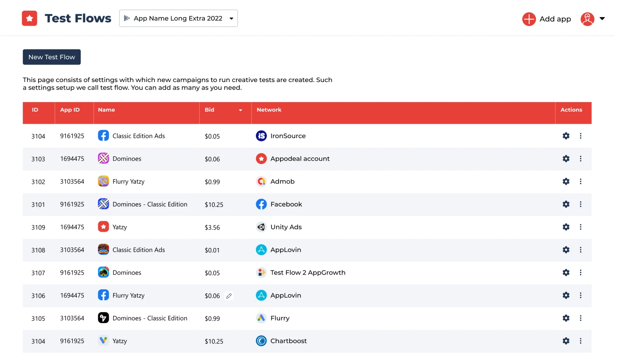Expand the account menu arrow
Viewport: 617px width, 364px height.
pos(602,18)
